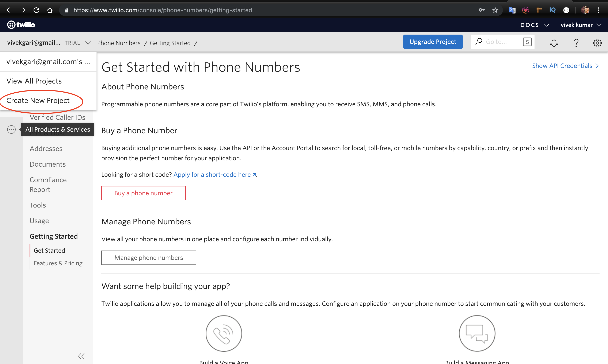Click the Get Started with Phone Numbers heading
Screen dimensions: 608x364
point(201,67)
